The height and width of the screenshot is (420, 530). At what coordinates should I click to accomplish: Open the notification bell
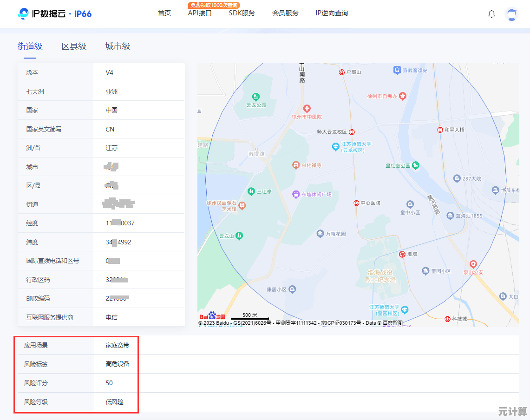(x=491, y=13)
